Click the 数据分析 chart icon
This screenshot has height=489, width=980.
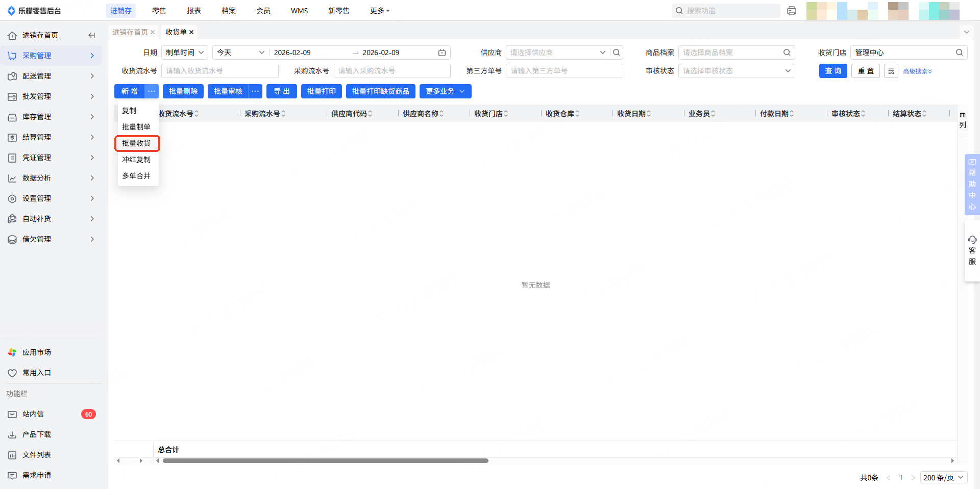(12, 178)
